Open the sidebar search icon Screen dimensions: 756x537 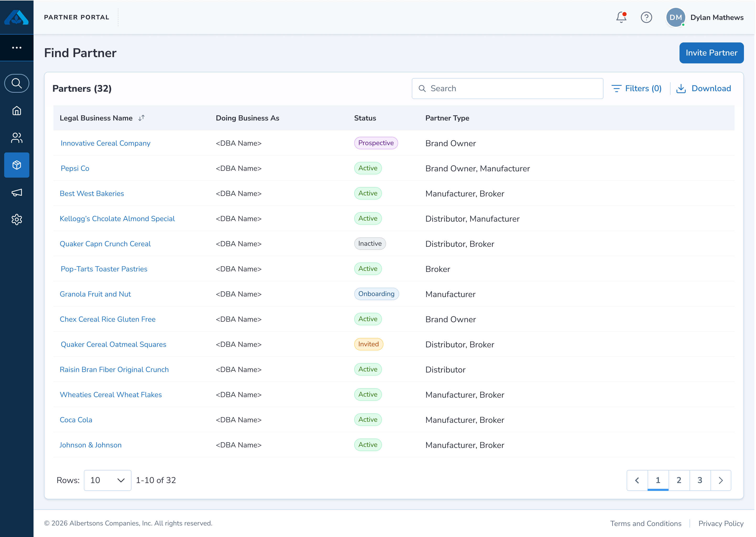17,83
